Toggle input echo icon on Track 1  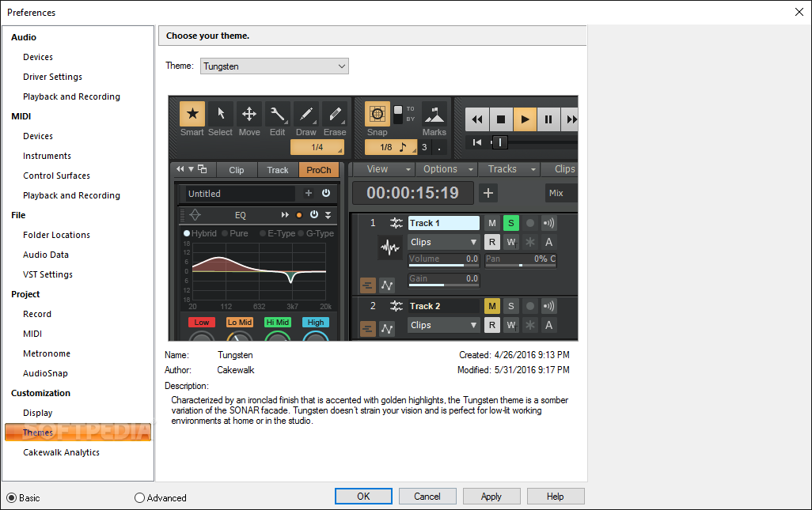[548, 223]
